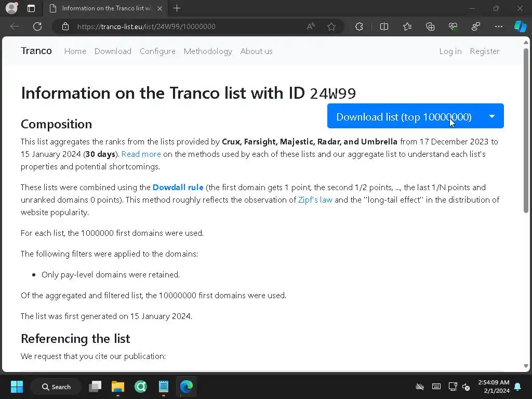Screen dimensions: 532x399
Task: Switch to Microsoft Edge taskbar icon
Action: tap(187, 387)
